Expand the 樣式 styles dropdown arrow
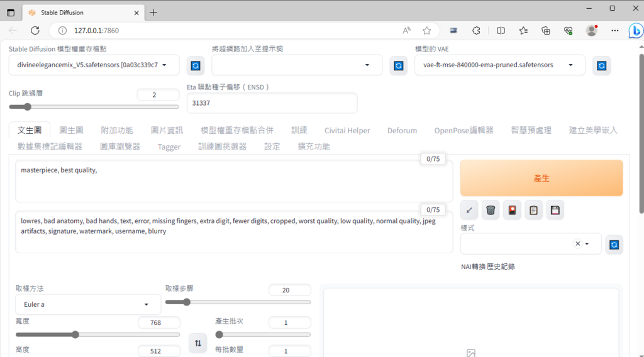Image resolution: width=644 pixels, height=357 pixels. 587,244
